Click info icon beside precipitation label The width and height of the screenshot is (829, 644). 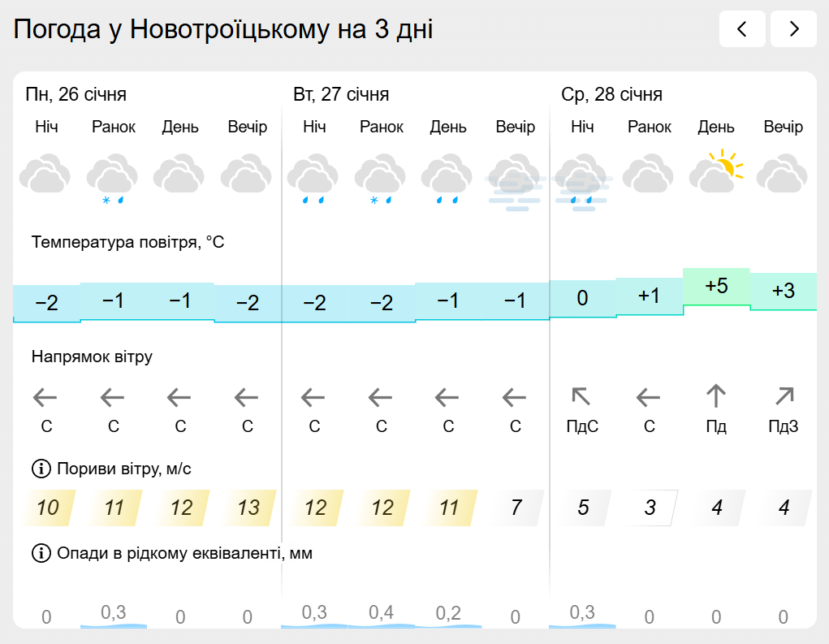(41, 554)
